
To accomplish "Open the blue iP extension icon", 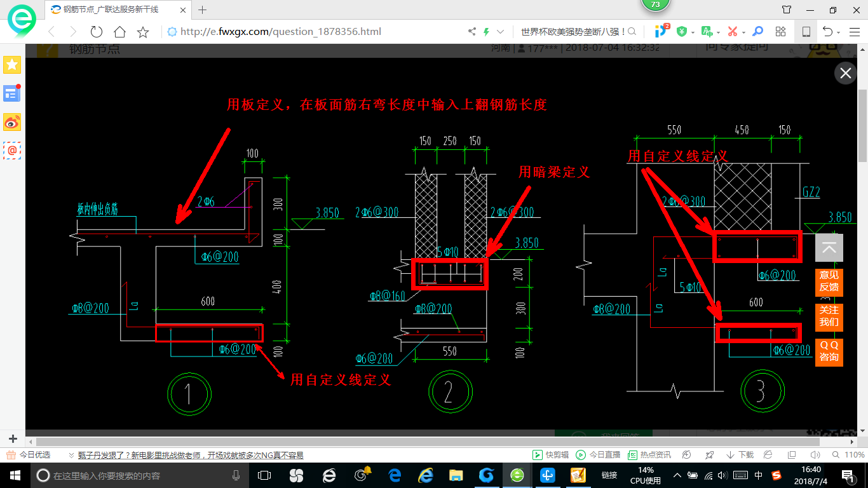I will pos(662,30).
